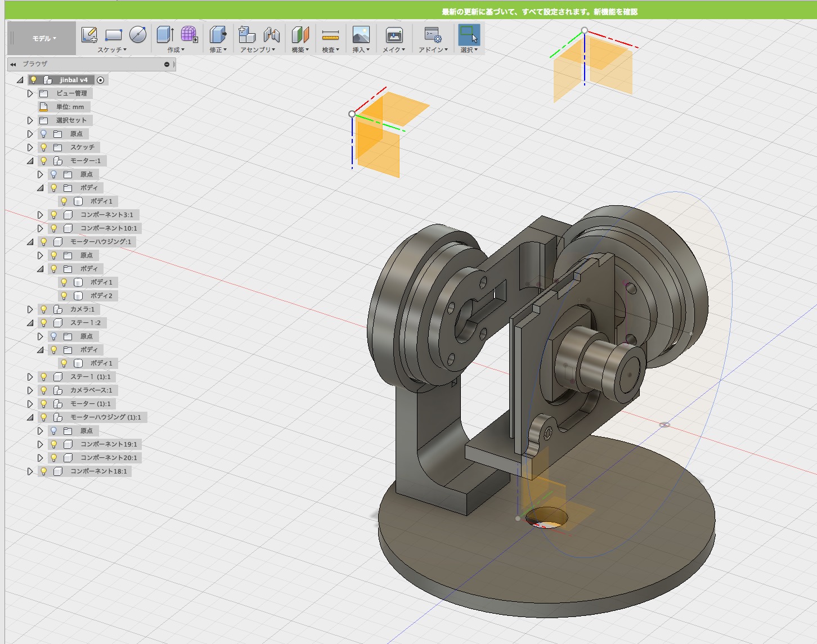The height and width of the screenshot is (644, 817).
Task: Click the green update notification banner text
Action: point(539,12)
